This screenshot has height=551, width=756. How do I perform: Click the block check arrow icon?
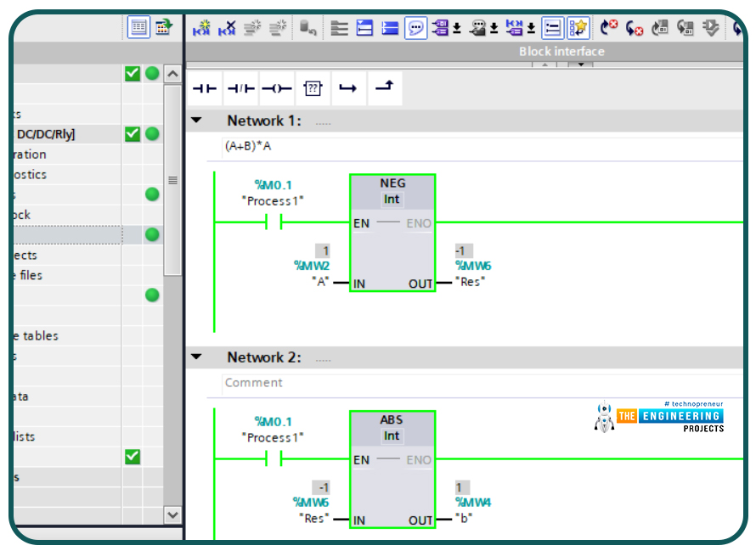(711, 28)
